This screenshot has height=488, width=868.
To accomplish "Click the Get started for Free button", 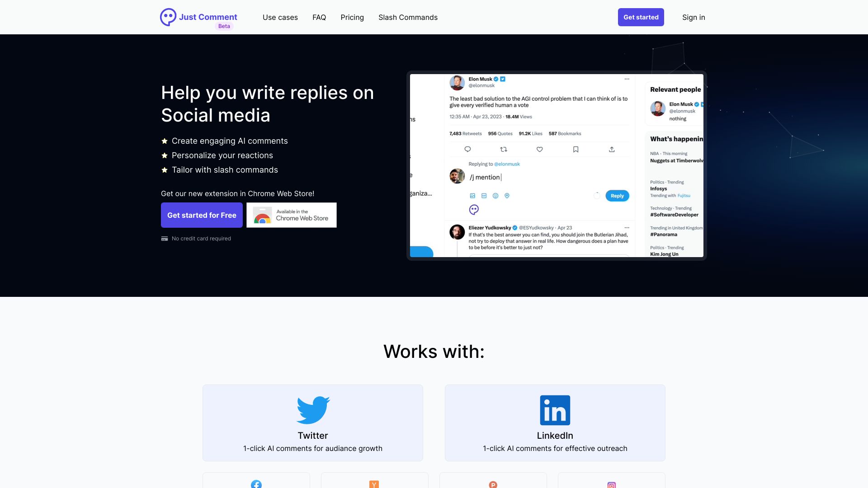I will click(x=202, y=215).
